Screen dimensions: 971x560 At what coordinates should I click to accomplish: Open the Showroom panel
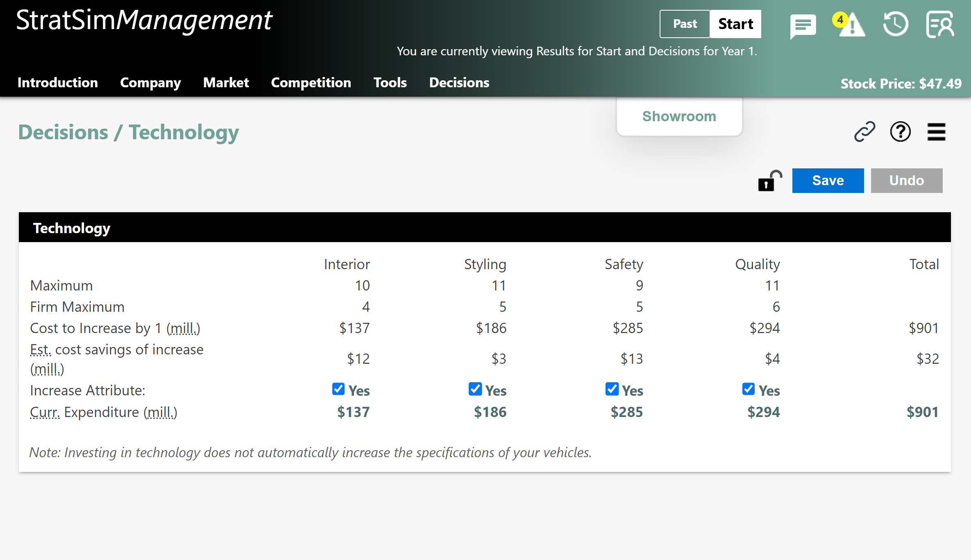679,116
